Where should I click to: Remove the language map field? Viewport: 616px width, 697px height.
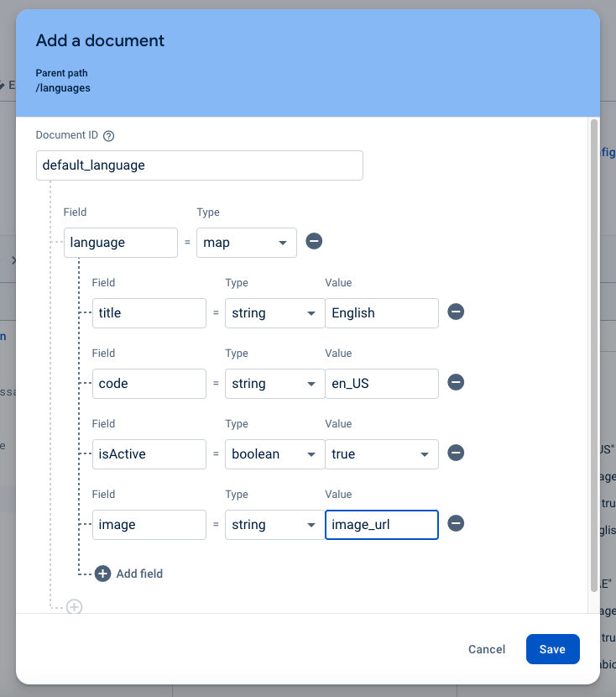[314, 242]
